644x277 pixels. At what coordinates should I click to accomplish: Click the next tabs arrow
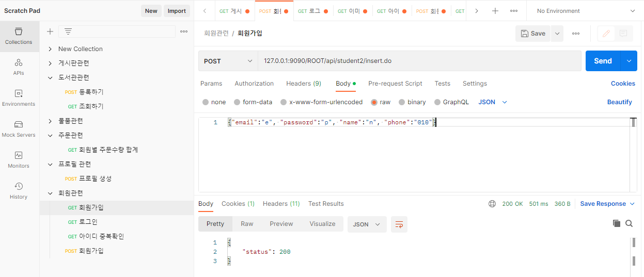(x=476, y=11)
